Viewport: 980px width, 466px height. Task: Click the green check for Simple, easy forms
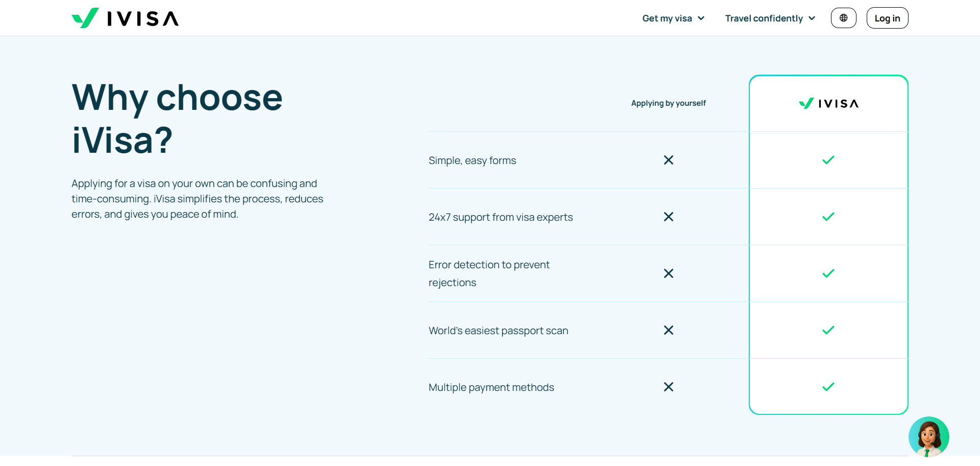[x=828, y=160]
